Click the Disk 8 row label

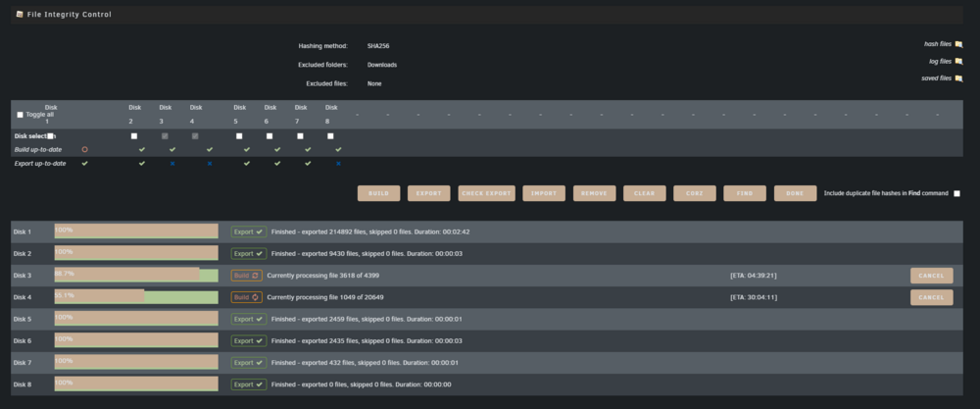tap(23, 384)
